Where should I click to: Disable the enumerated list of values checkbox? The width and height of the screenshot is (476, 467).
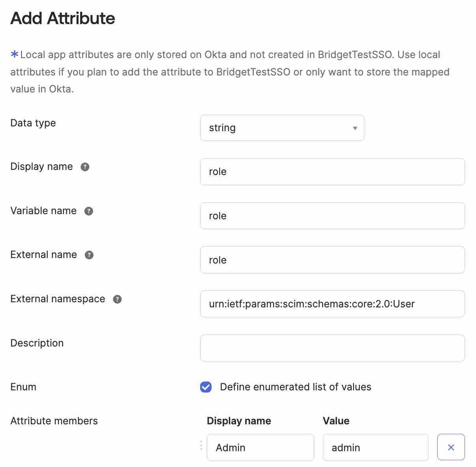click(x=205, y=387)
